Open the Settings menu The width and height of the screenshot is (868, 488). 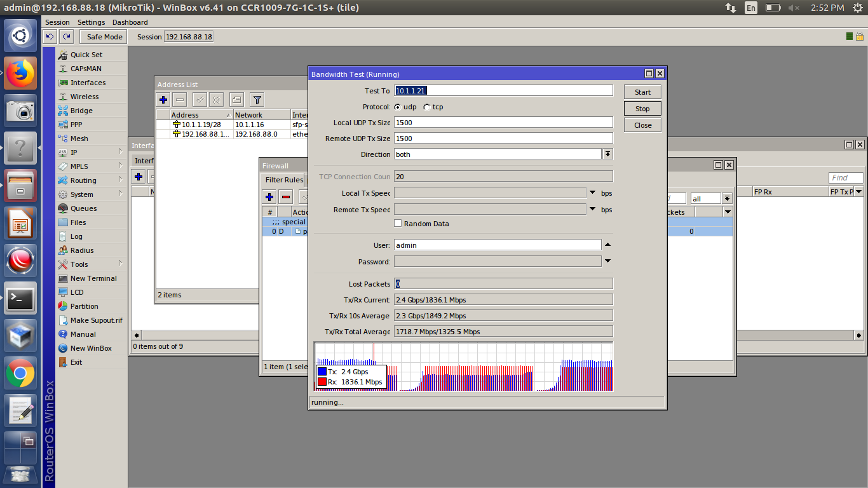[x=91, y=22]
